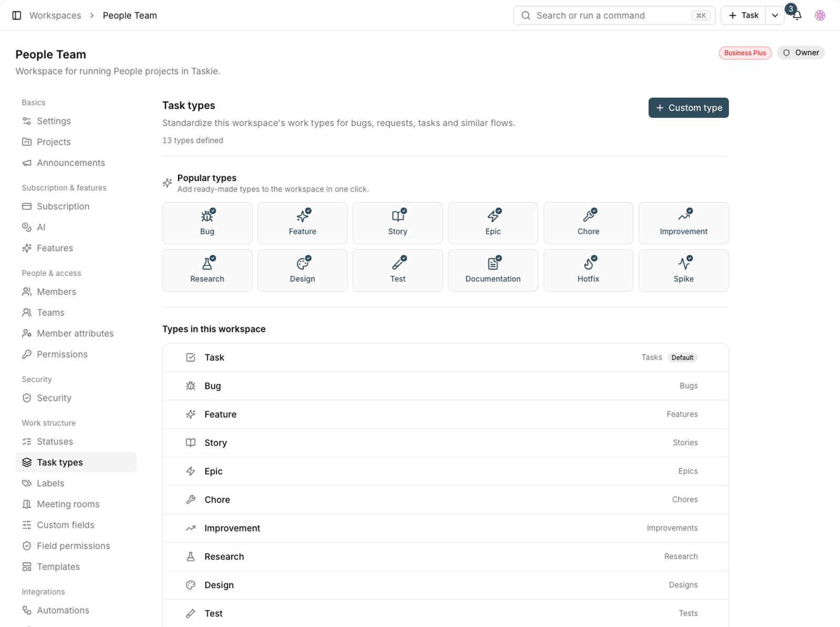The height and width of the screenshot is (627, 840).
Task: Open Settings in the sidebar
Action: pos(76,121)
